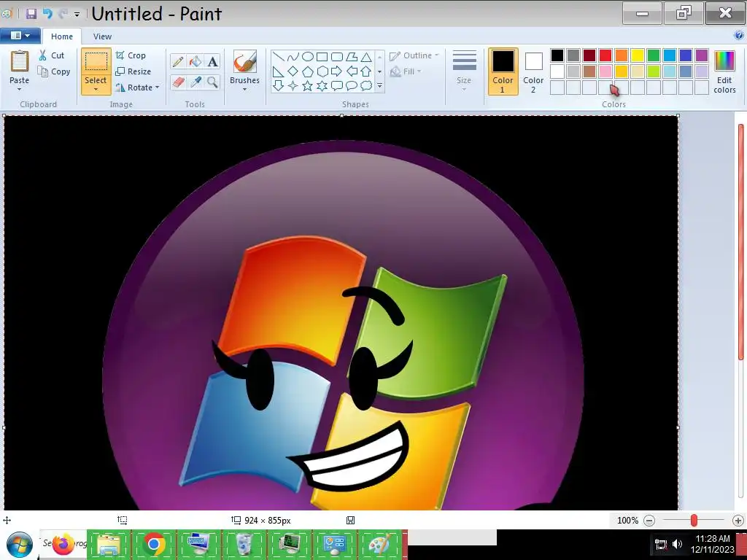Undo the last action
The image size is (747, 560).
(47, 14)
